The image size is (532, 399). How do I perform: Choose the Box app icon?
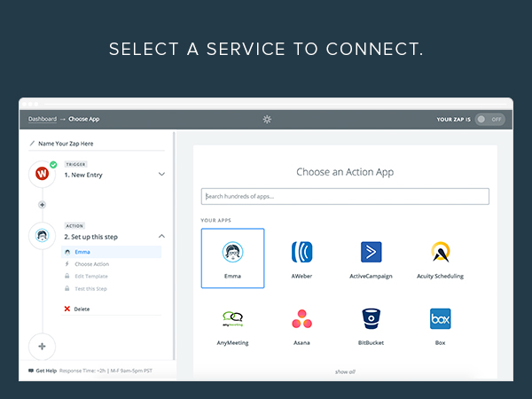pyautogui.click(x=440, y=319)
